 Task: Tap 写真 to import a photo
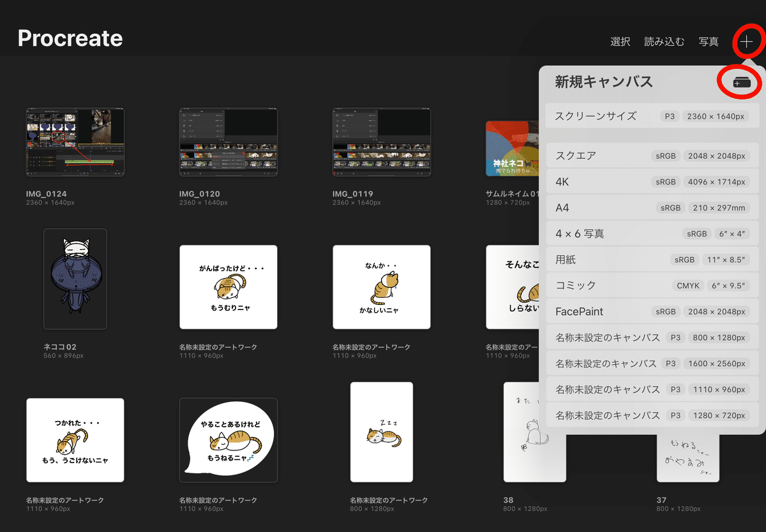[709, 42]
